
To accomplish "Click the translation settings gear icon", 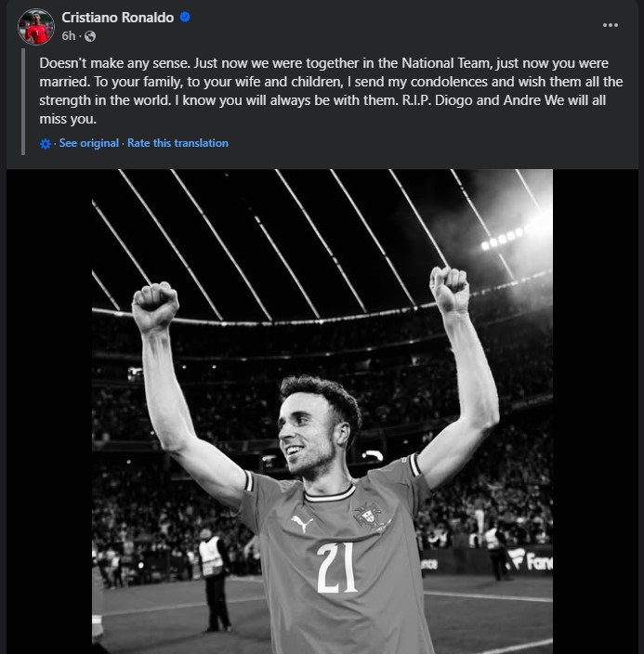I will 46,144.
